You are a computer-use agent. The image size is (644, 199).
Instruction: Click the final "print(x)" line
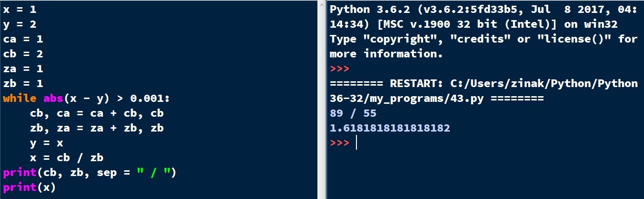30,188
